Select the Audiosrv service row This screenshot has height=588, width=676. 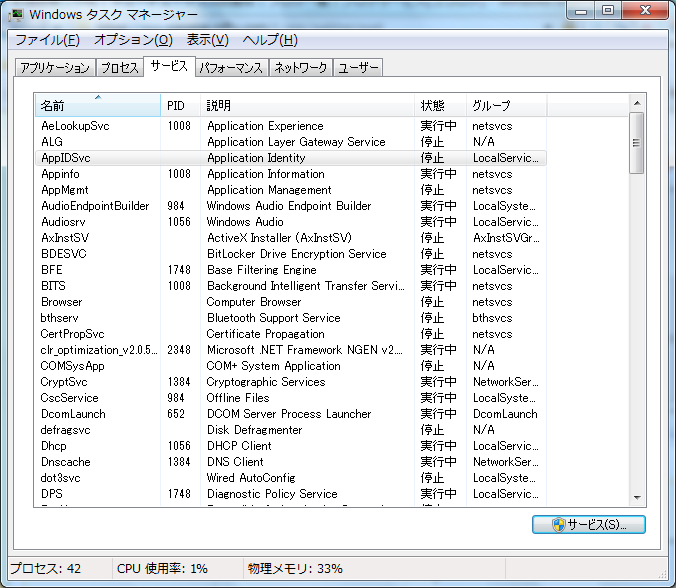291,222
